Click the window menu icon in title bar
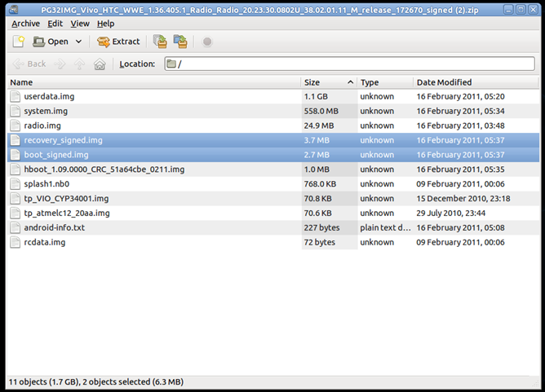Screen dimensions: 545x392 (14, 10)
